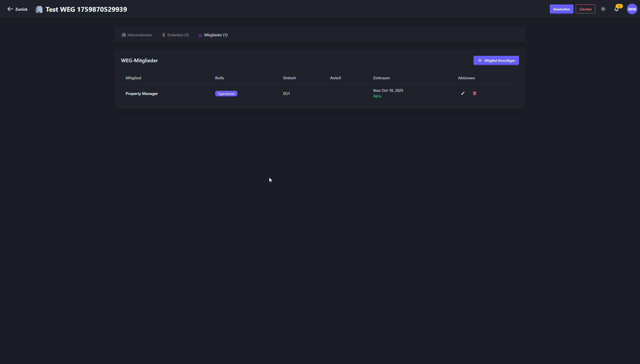
Task: Switch to the Informationen tab
Action: coord(137,35)
